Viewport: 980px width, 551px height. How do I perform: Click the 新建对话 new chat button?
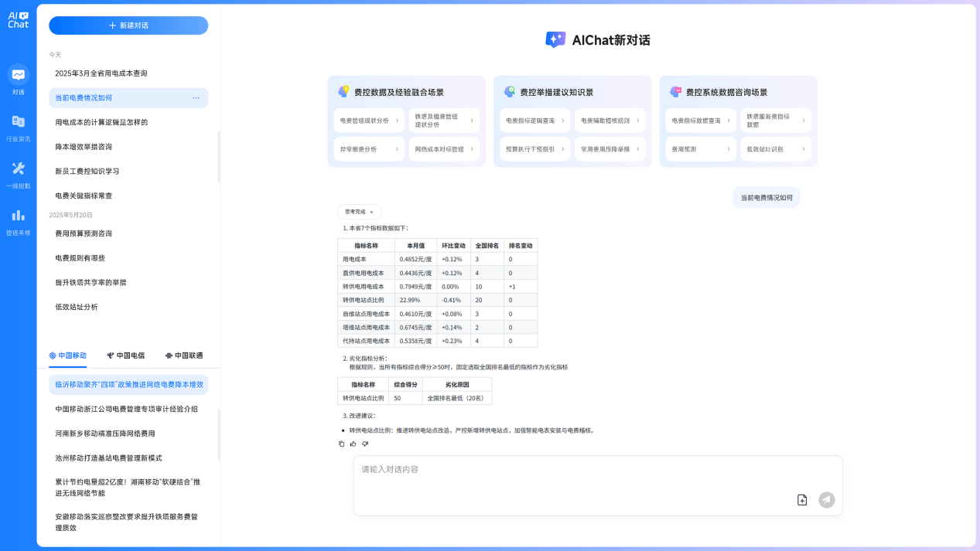point(128,26)
